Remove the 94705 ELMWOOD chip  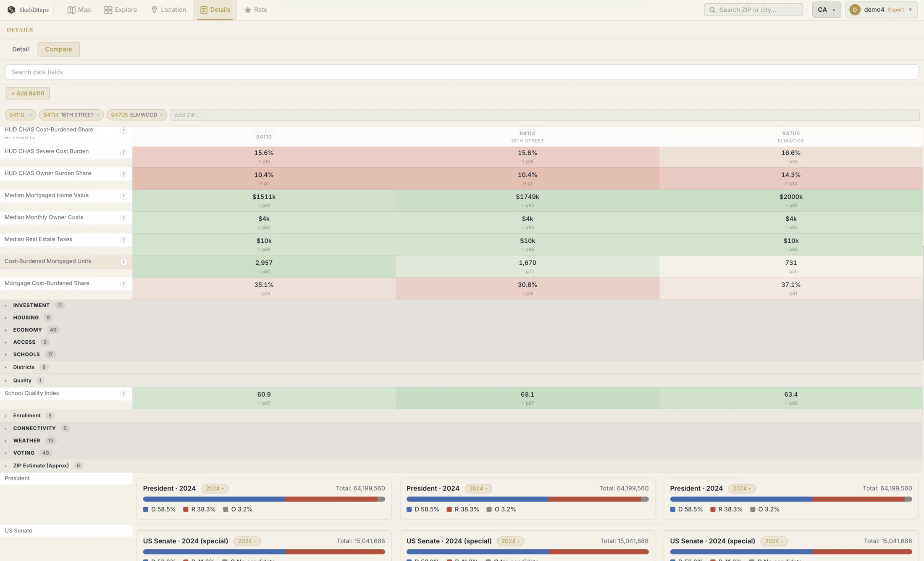click(x=161, y=115)
